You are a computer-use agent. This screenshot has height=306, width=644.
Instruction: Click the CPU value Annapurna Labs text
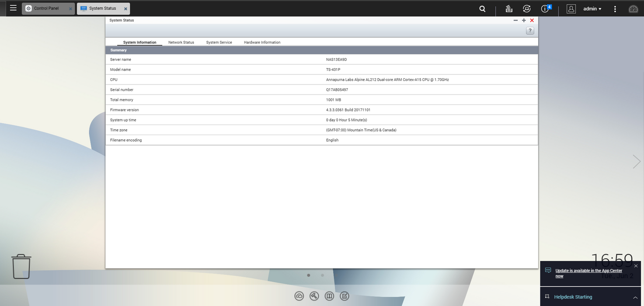[x=387, y=80]
